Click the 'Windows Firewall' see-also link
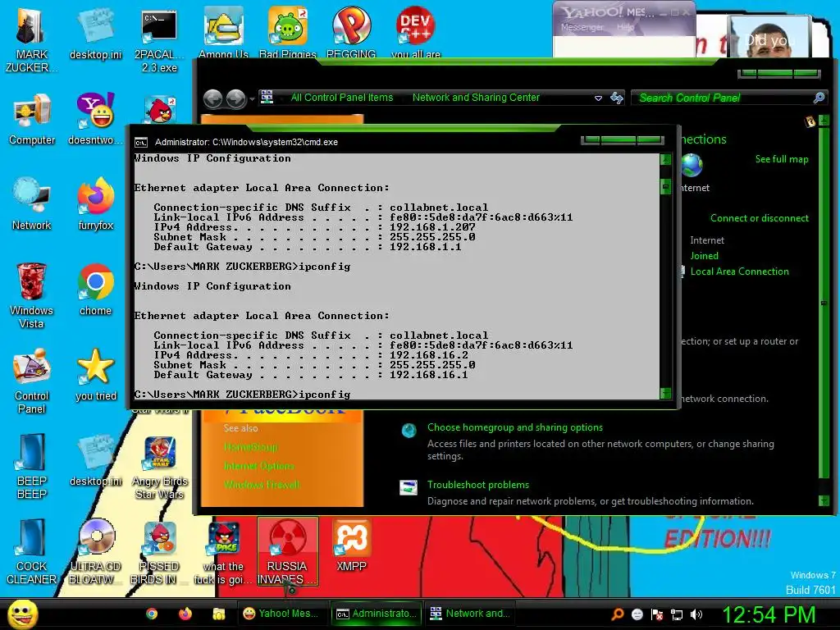This screenshot has width=840, height=630. pos(262,485)
